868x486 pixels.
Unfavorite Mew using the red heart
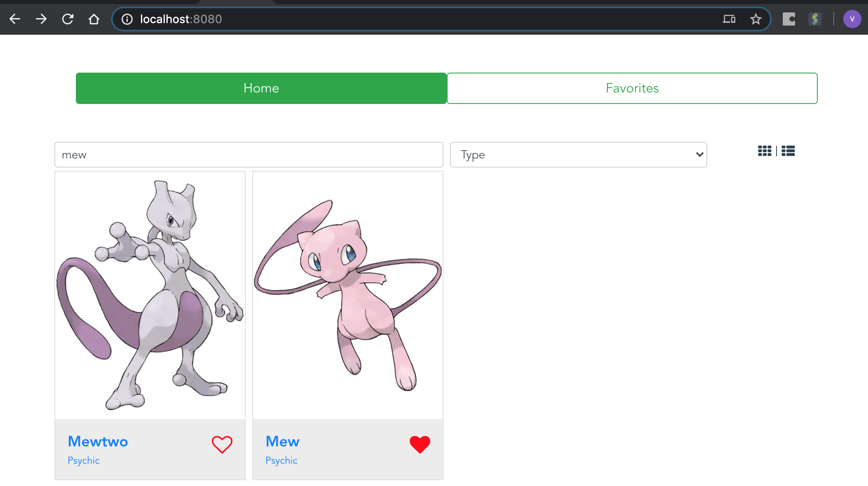[x=420, y=444]
